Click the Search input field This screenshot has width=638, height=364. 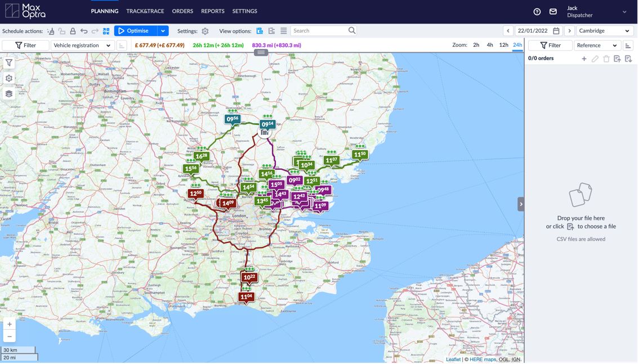point(319,31)
